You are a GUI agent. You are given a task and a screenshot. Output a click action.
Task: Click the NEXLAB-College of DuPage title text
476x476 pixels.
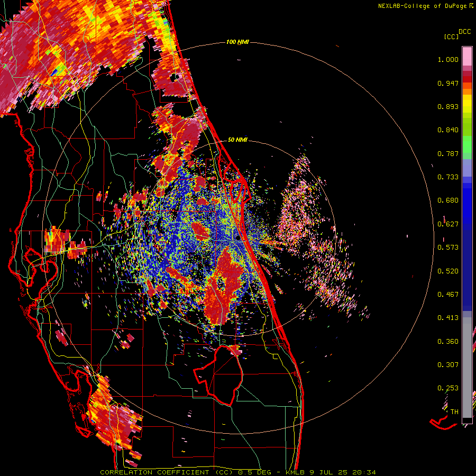[426, 6]
